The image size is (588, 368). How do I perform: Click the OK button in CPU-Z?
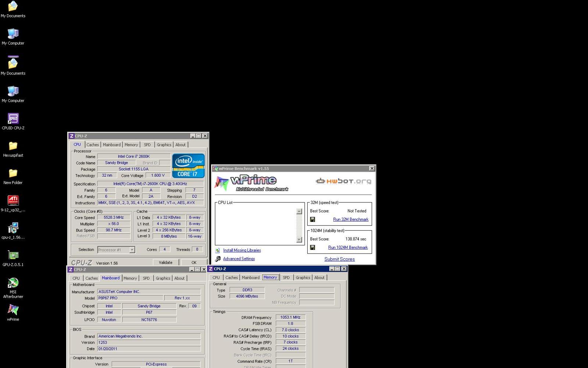pos(194,262)
